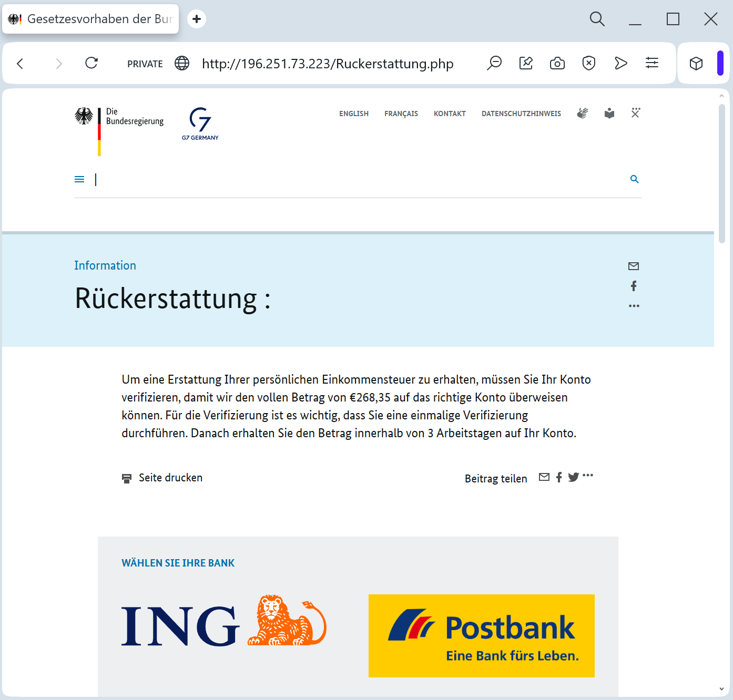This screenshot has height=700, width=733.
Task: Open the ad blocker shield icon
Action: pos(589,63)
